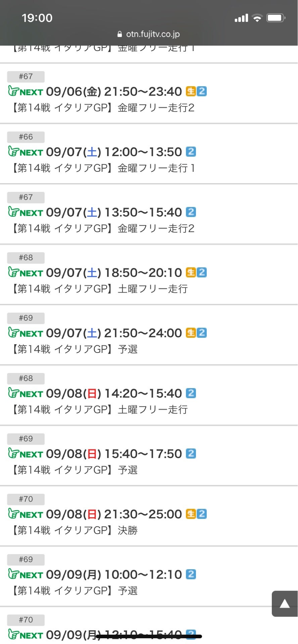Tap the orange live badge on 09/06 21:50 listing
Image resolution: width=298 pixels, height=644 pixels.
(191, 91)
